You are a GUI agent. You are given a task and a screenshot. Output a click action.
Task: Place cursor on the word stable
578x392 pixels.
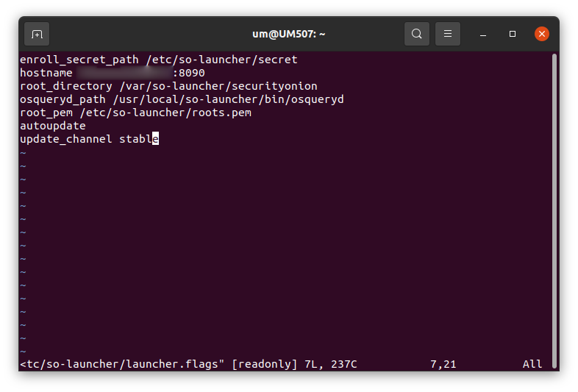(139, 139)
